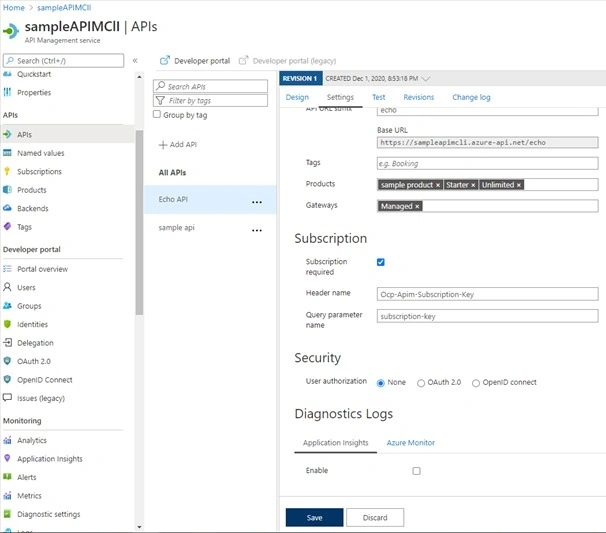Open the Gateways multi-select field

click(x=487, y=206)
